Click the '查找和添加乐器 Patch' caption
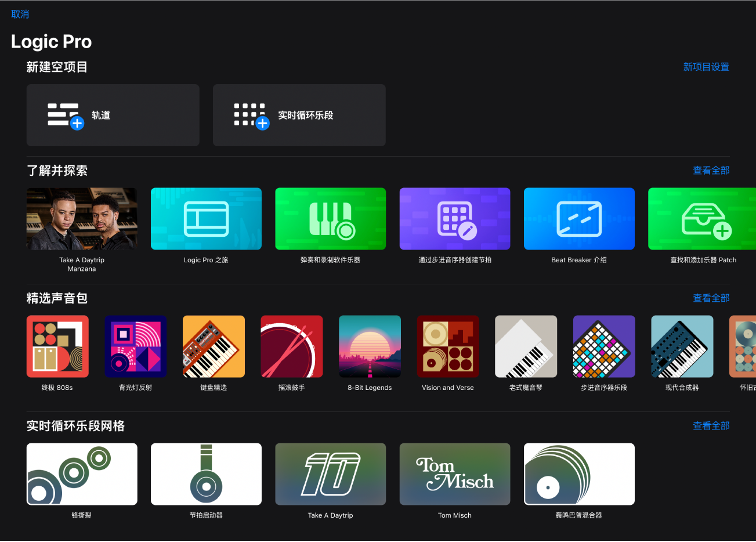756x542 pixels. click(x=703, y=260)
